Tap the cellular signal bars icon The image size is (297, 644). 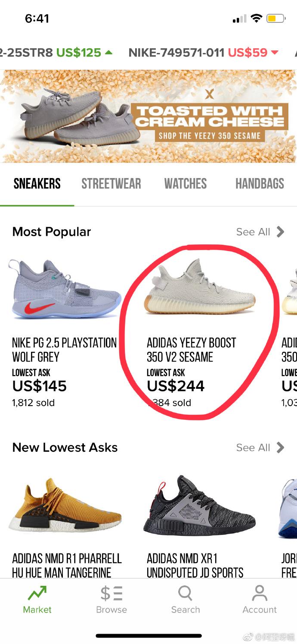[239, 19]
